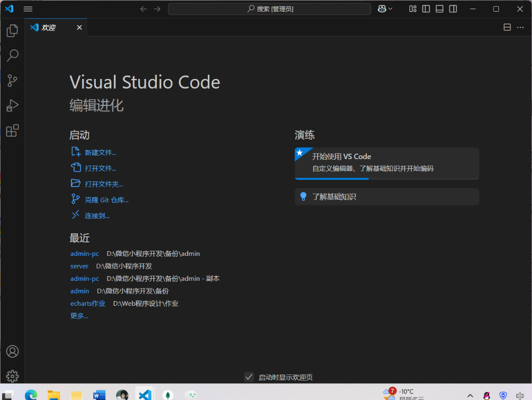
Task: Open the Search view in activity bar
Action: click(12, 56)
